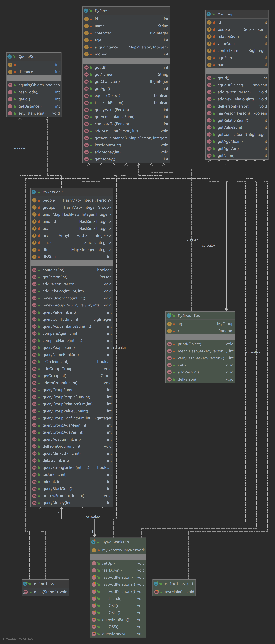Screen dimensions: 275x644
Task: Click hashCode() in QueueSet
Action: (34, 92)
